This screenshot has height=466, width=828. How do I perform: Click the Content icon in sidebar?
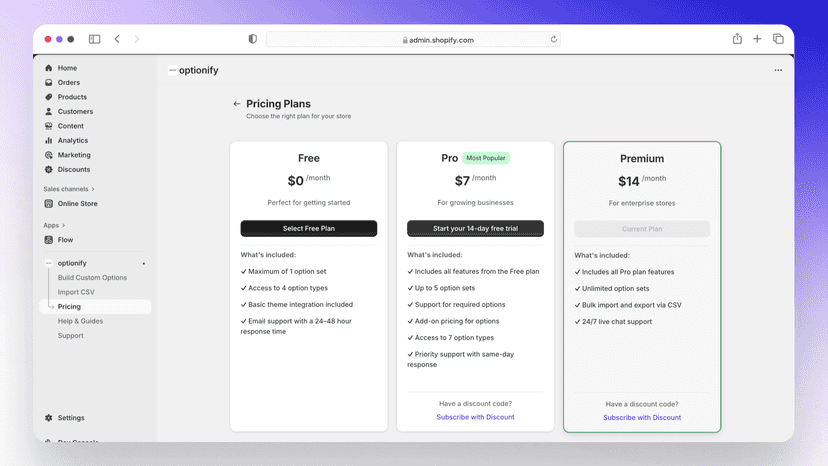pos(49,126)
